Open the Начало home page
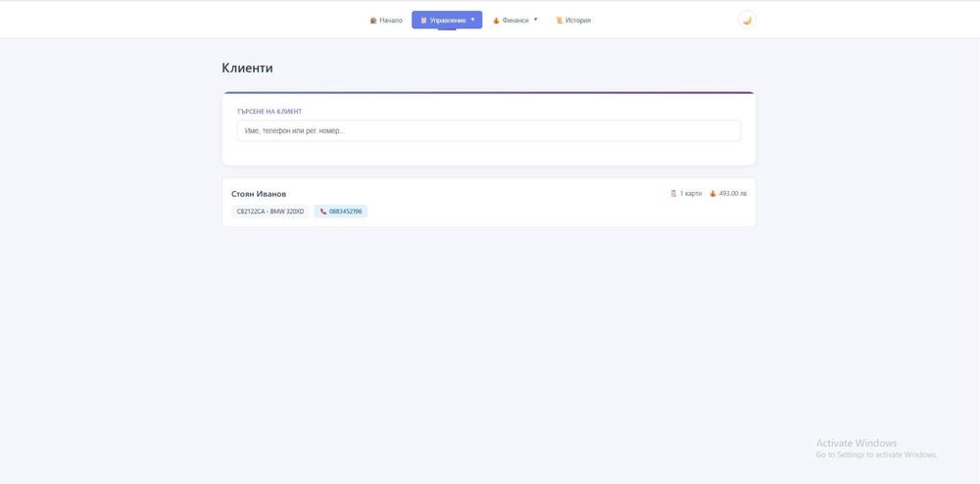Screen dimensions: 980x484 [x=386, y=20]
